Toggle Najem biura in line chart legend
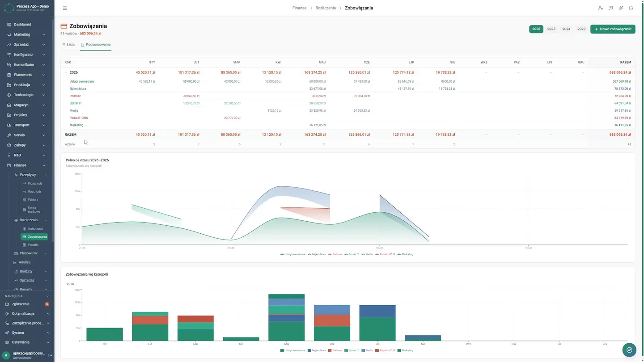This screenshot has width=644, height=362. pos(317,254)
